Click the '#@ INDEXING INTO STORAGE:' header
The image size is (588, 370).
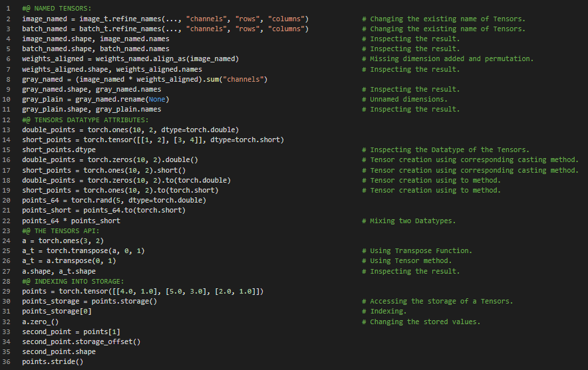tap(73, 281)
